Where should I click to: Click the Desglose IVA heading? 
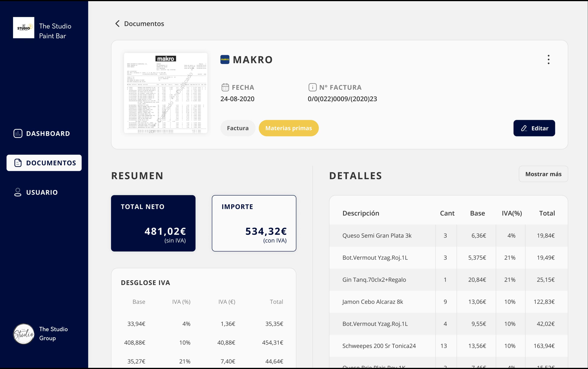[x=146, y=283]
